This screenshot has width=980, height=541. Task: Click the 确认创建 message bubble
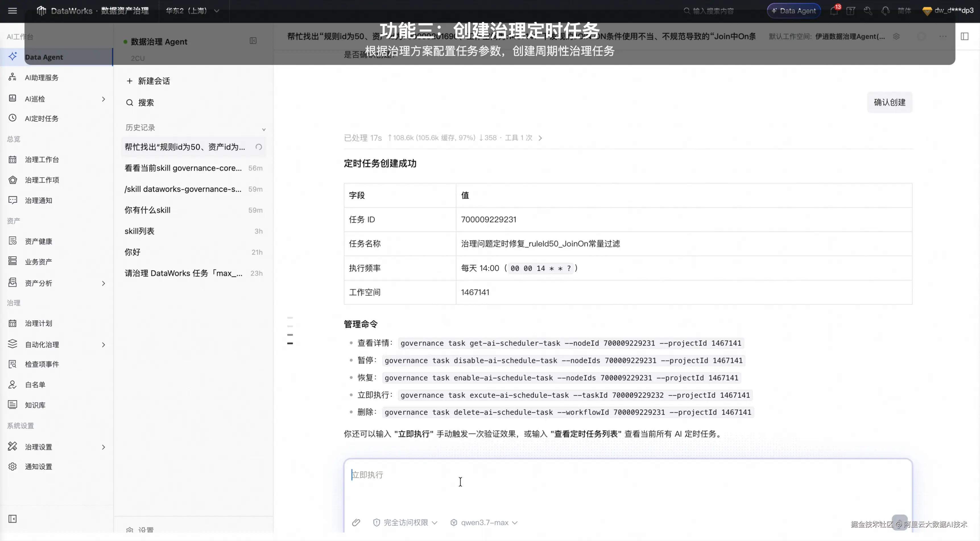(890, 102)
